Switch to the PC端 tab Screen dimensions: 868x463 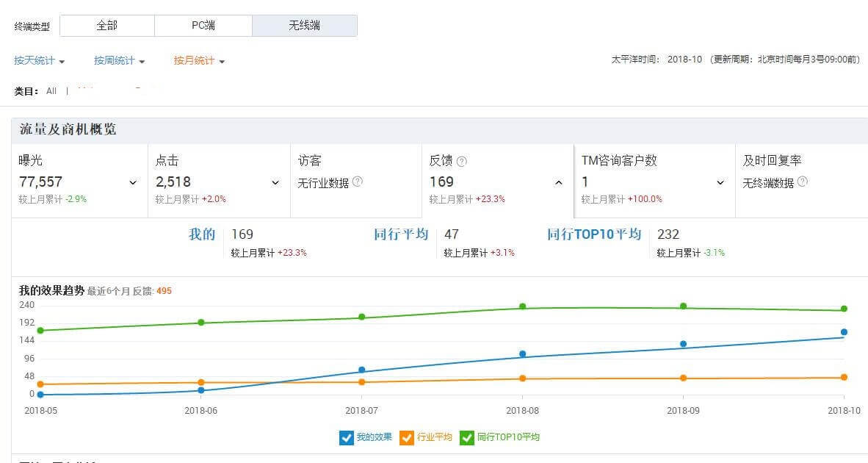[203, 26]
